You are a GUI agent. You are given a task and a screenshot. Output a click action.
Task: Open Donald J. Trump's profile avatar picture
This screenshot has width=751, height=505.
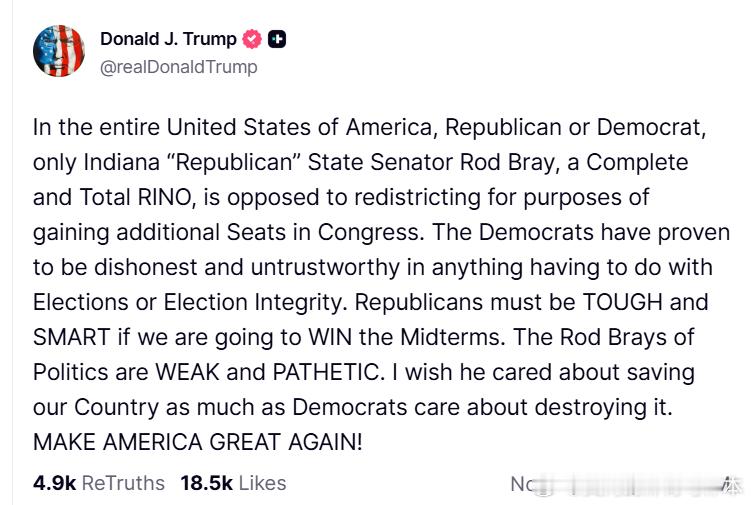pos(59,51)
